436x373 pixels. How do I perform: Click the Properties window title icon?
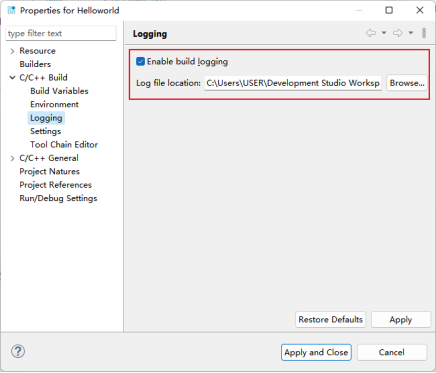tap(11, 10)
